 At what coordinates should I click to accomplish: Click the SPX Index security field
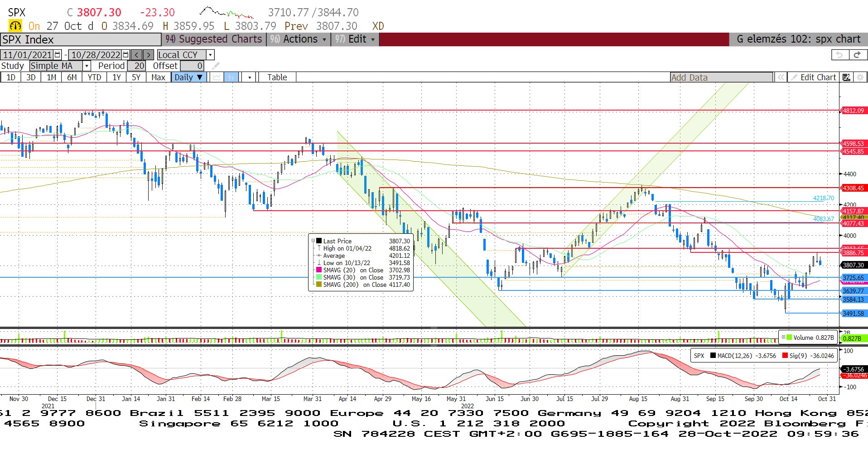pyautogui.click(x=81, y=40)
